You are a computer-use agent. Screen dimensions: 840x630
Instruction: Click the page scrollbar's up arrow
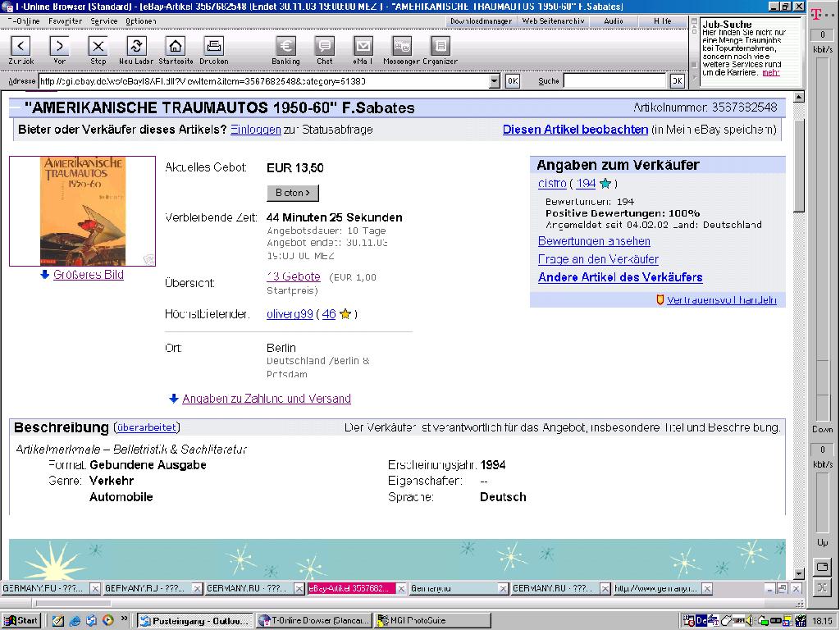point(799,97)
